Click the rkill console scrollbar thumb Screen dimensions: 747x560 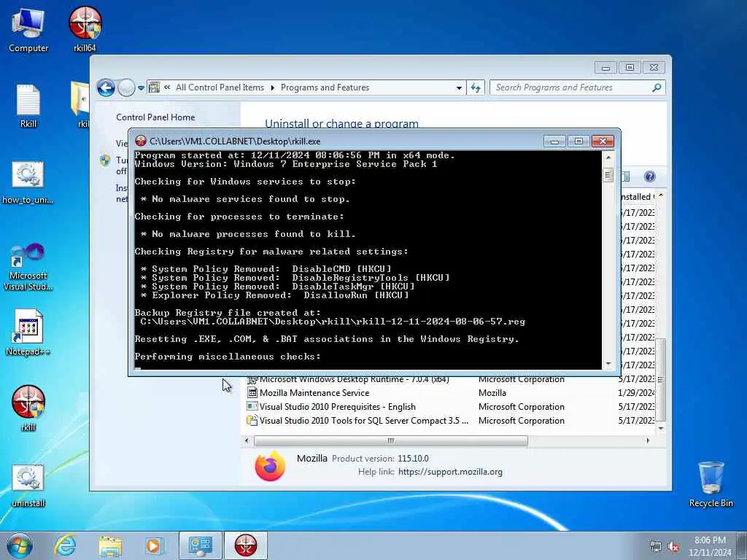(x=608, y=175)
